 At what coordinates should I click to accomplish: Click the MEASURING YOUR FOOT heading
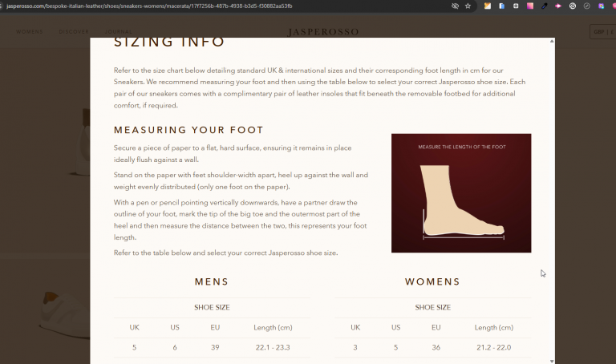click(x=188, y=130)
